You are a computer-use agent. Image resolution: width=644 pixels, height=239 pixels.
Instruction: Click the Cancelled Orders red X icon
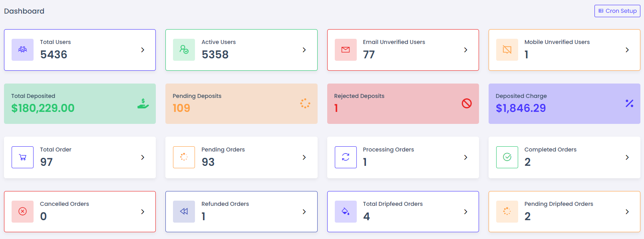click(x=22, y=211)
